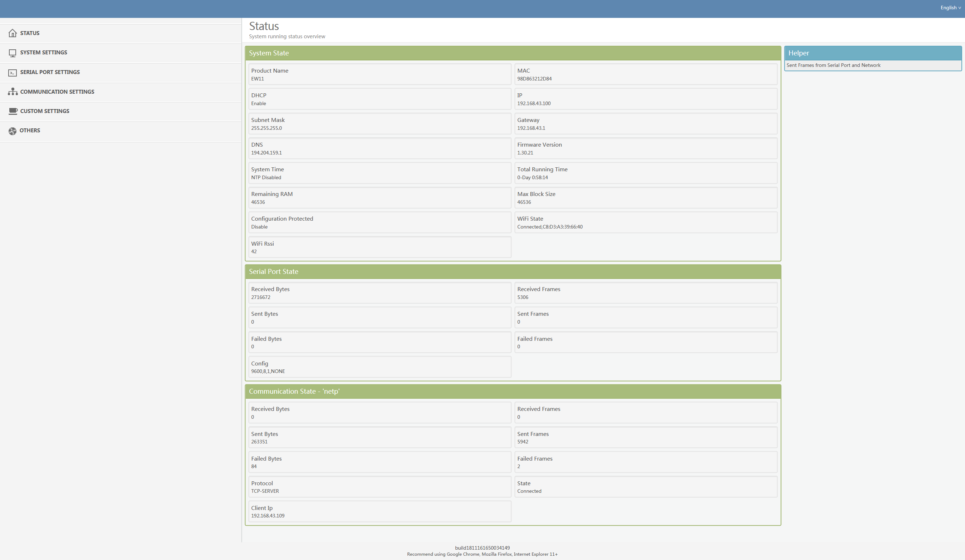Click netp State Connected value
The image size is (965, 560).
point(529,491)
